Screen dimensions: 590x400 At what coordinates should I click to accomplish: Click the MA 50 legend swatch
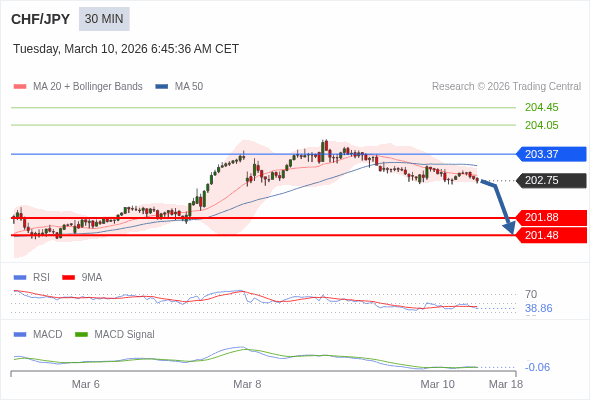tap(162, 87)
